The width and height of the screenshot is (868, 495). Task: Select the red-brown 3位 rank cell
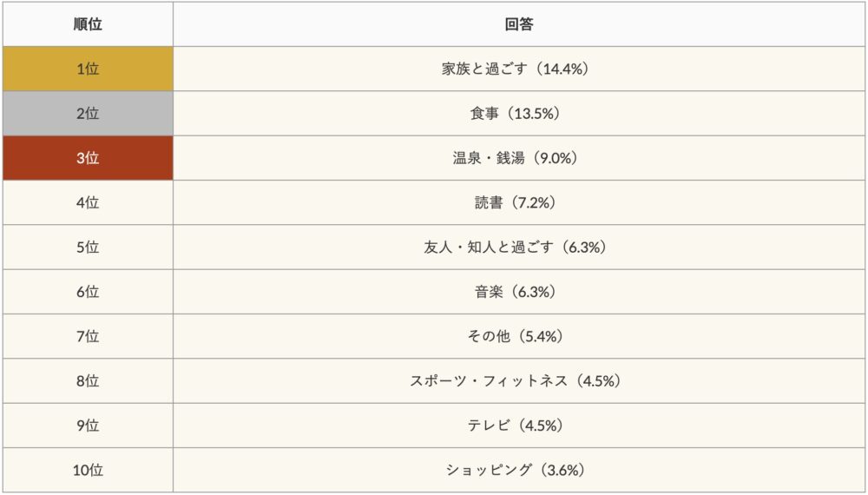88,158
